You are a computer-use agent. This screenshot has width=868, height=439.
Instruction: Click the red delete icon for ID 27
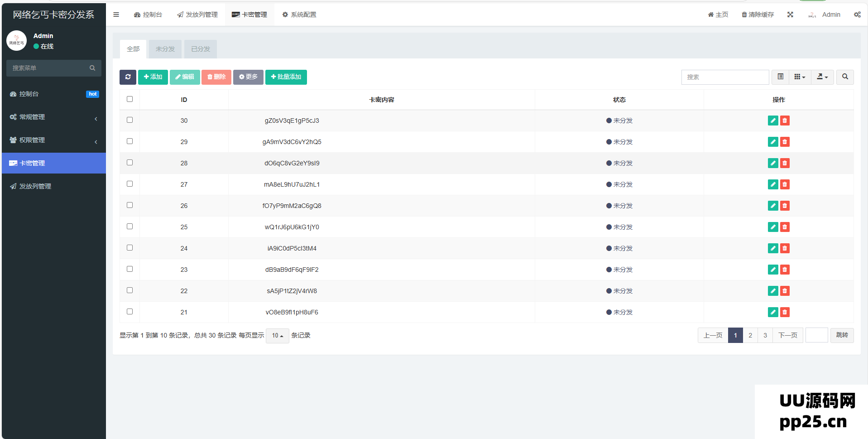[785, 184]
